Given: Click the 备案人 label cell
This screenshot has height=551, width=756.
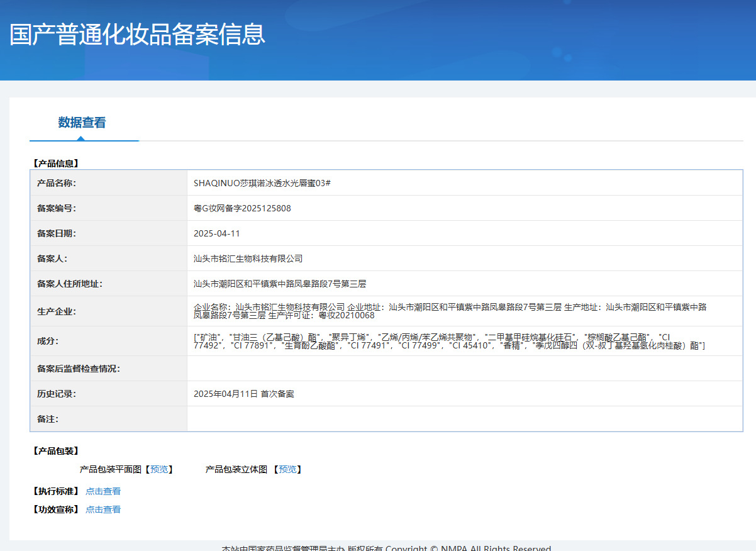Looking at the screenshot, I should pyautogui.click(x=109, y=259).
